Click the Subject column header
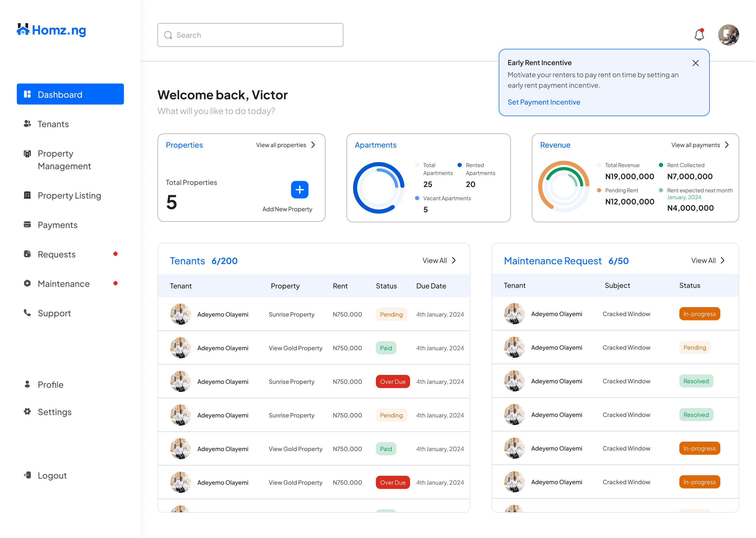The width and height of the screenshot is (756, 538). [617, 286]
